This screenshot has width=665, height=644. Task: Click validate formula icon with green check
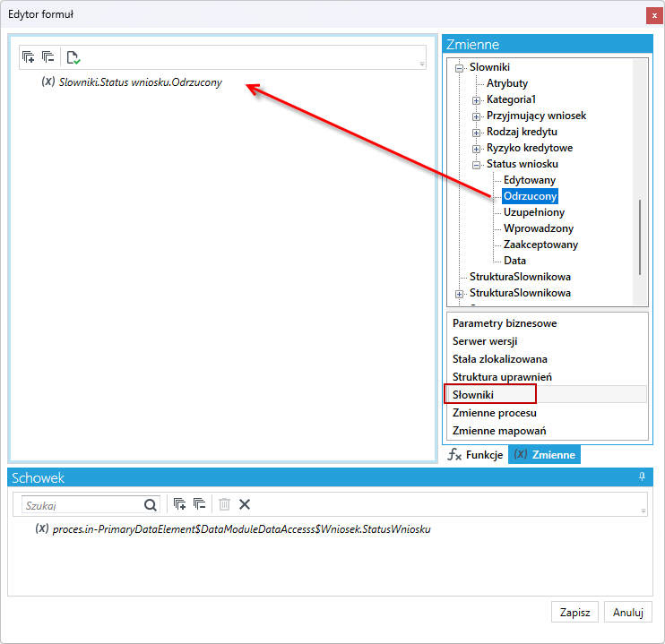(x=73, y=57)
